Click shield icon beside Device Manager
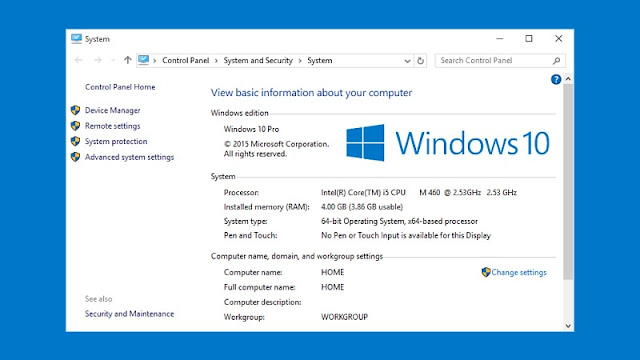 click(x=75, y=110)
